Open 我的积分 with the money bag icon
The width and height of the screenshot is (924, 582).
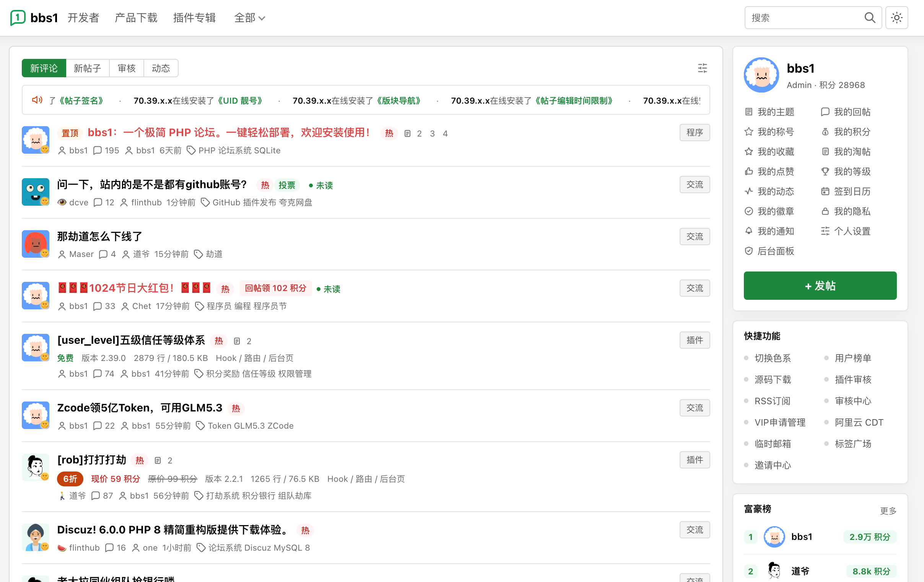coord(846,132)
